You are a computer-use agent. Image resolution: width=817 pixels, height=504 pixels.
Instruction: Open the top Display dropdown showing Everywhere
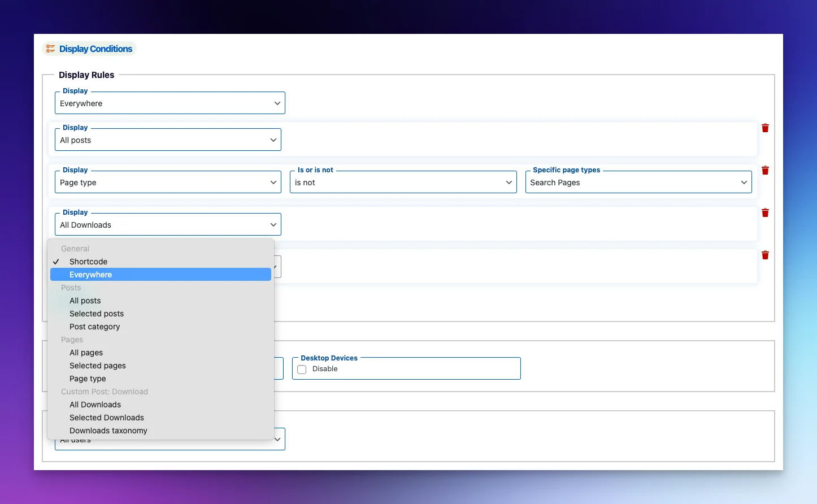coord(170,103)
